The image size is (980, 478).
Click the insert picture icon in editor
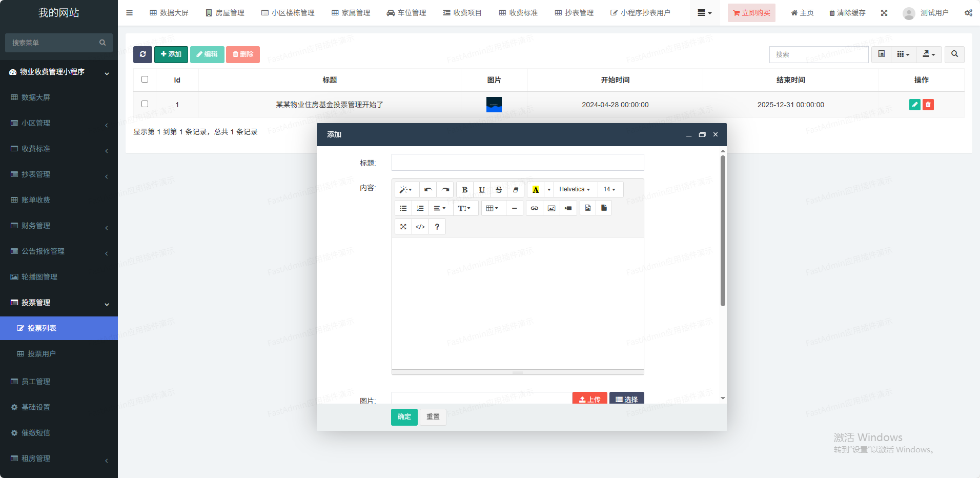(x=552, y=208)
